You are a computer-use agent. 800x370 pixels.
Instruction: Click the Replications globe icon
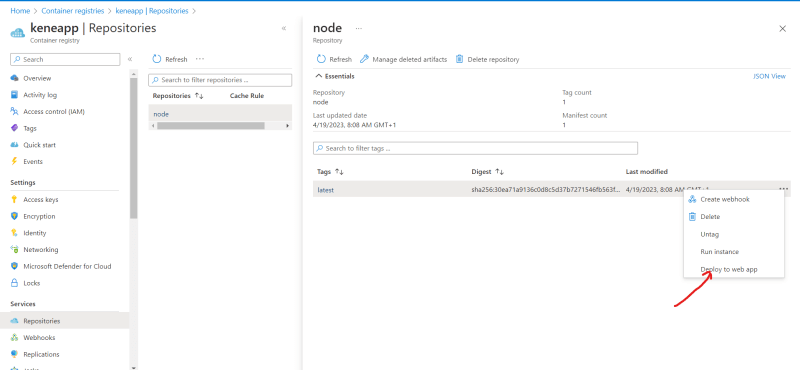14,354
